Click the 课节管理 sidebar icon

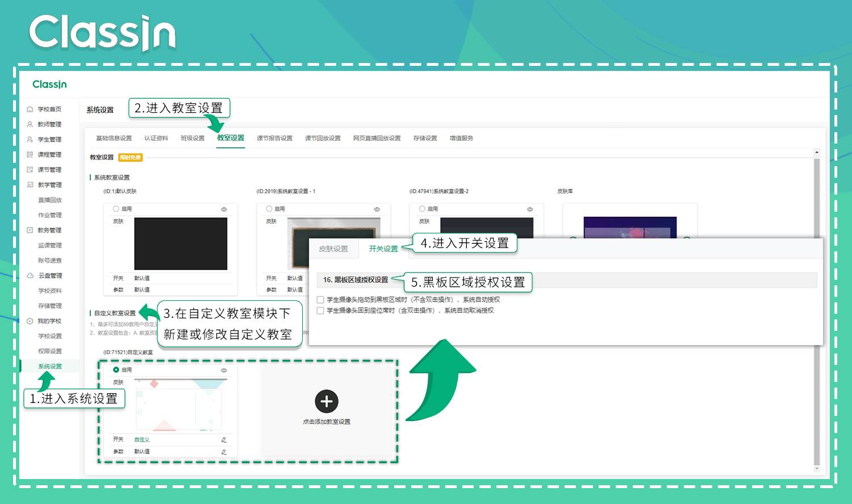[30, 170]
